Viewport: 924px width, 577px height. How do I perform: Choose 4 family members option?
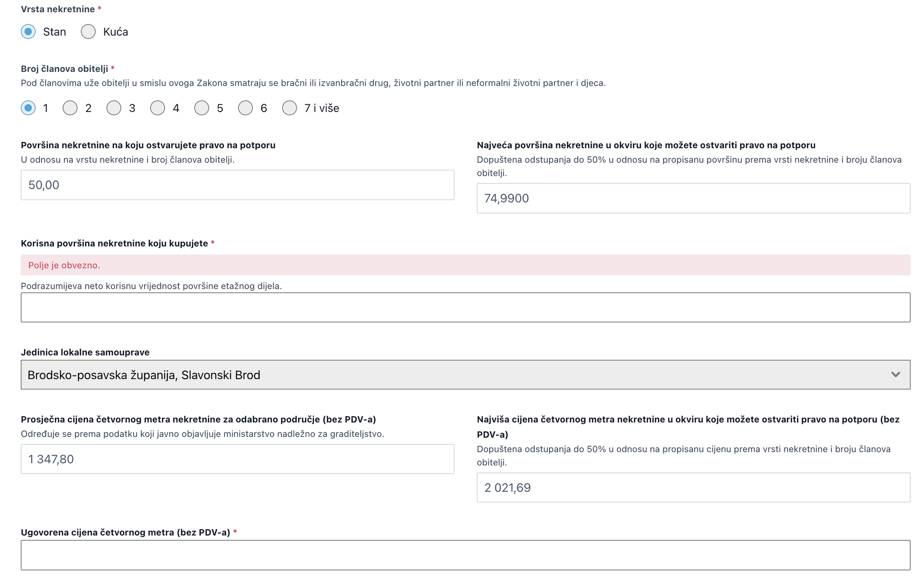point(158,108)
